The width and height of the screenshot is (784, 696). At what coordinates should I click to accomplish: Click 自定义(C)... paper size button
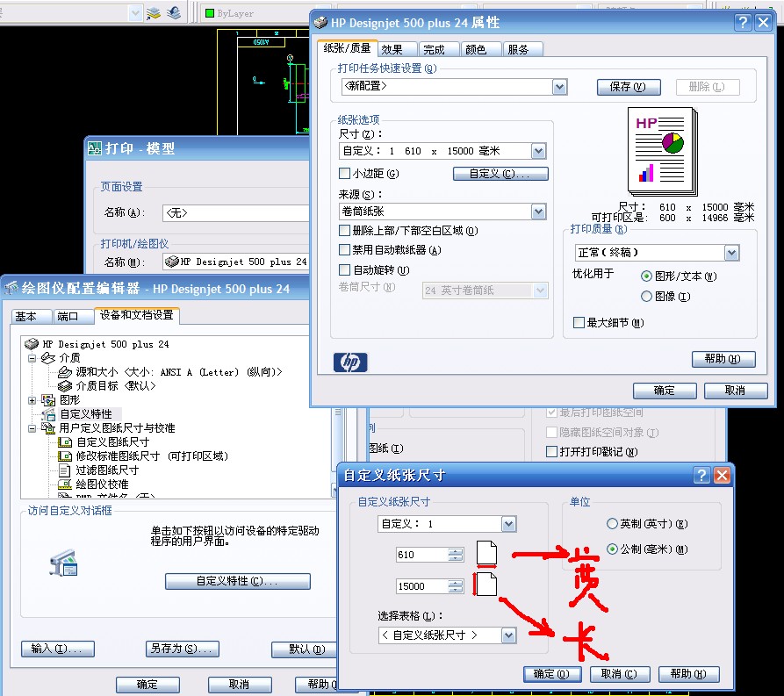coord(500,174)
